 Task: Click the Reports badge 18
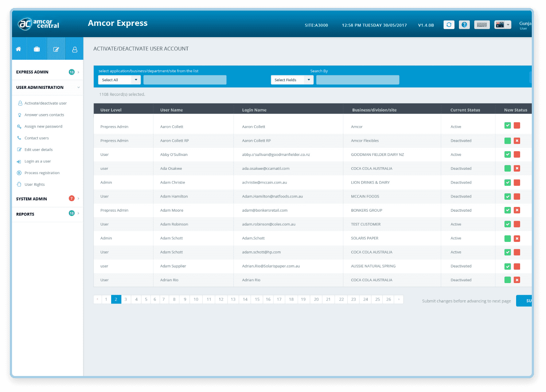point(72,213)
